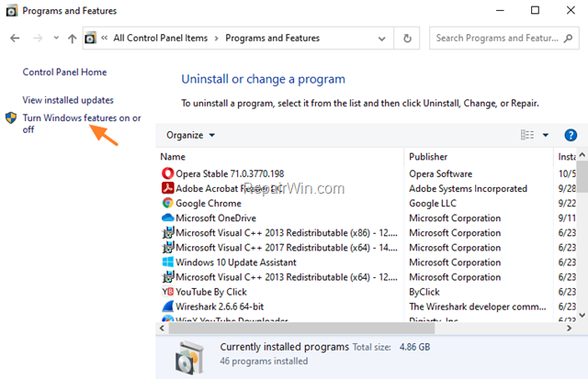The image size is (588, 379).
Task: Click the Google Chrome icon
Action: click(167, 203)
